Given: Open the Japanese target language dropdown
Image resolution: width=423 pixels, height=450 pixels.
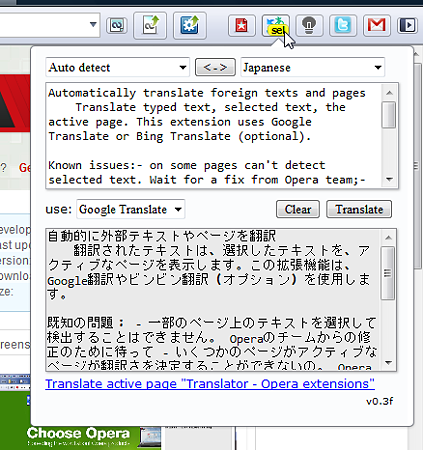Looking at the screenshot, I should click(313, 68).
